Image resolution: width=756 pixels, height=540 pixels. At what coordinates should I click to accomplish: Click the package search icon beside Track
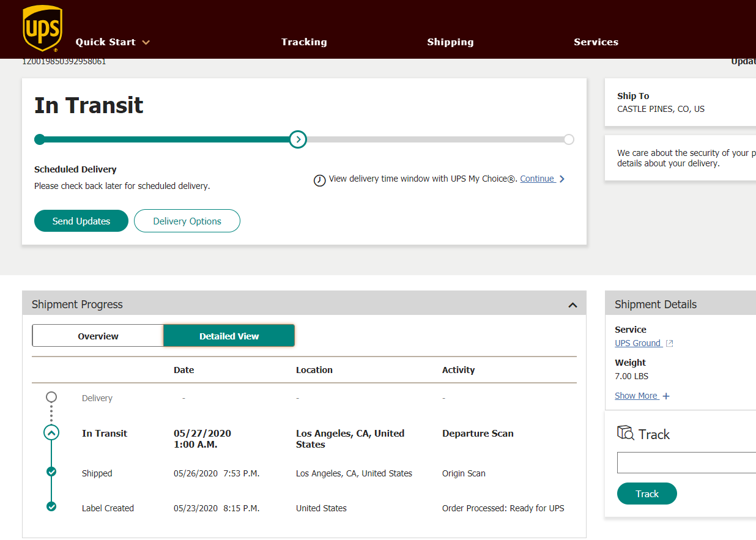625,433
